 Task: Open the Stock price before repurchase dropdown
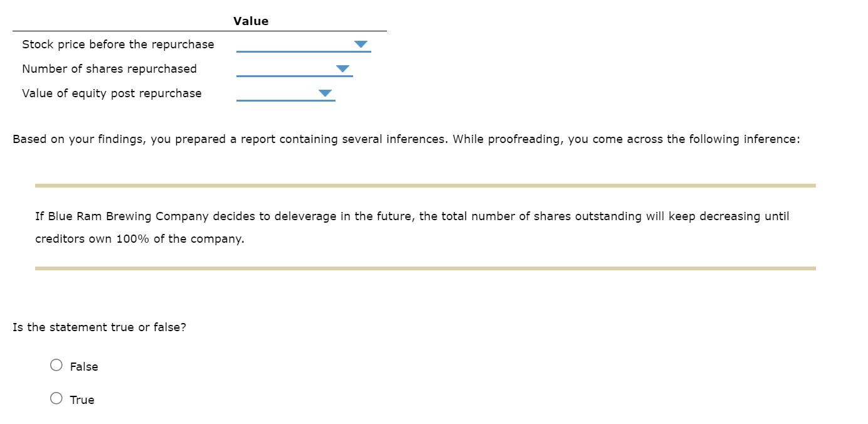tap(361, 44)
